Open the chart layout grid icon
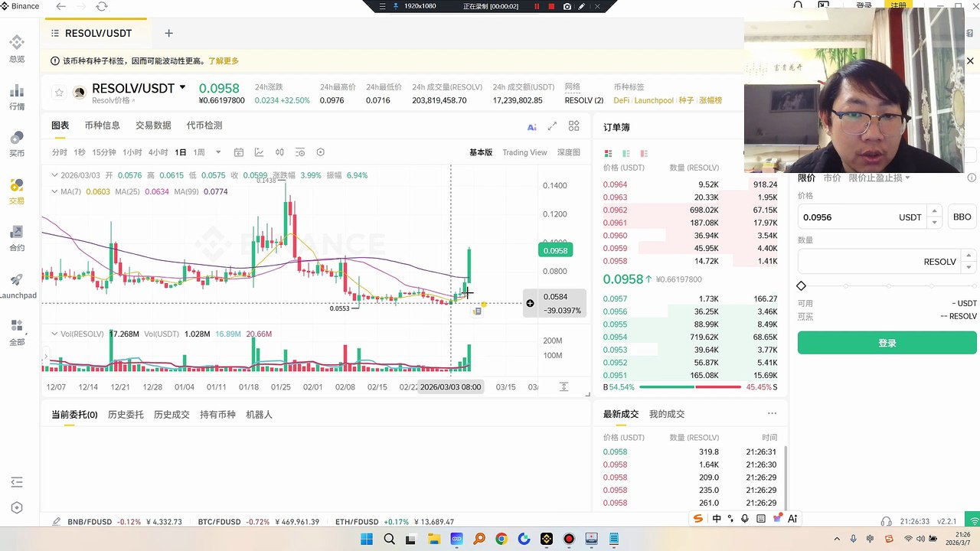Viewport: 980px width, 551px height. (573, 126)
